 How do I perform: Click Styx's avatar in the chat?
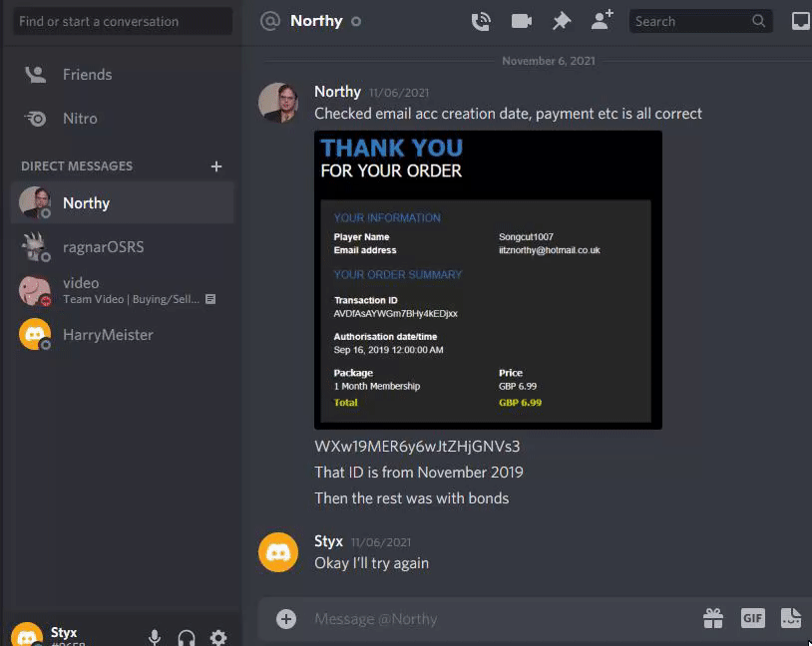[278, 552]
